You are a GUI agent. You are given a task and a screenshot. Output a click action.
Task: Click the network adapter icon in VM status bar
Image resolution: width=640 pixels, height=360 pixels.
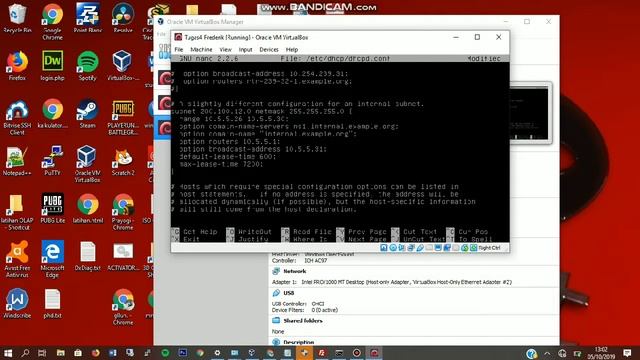[410, 248]
